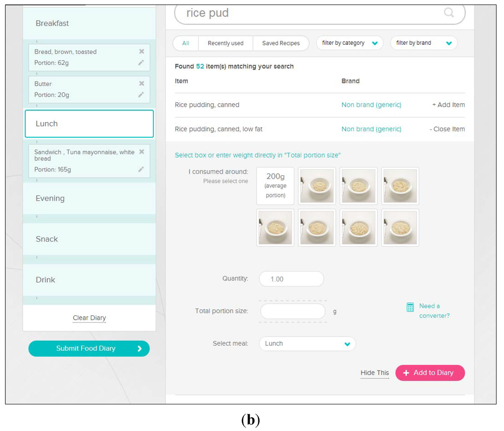Click the Submit Food Diary button

pyautogui.click(x=89, y=348)
